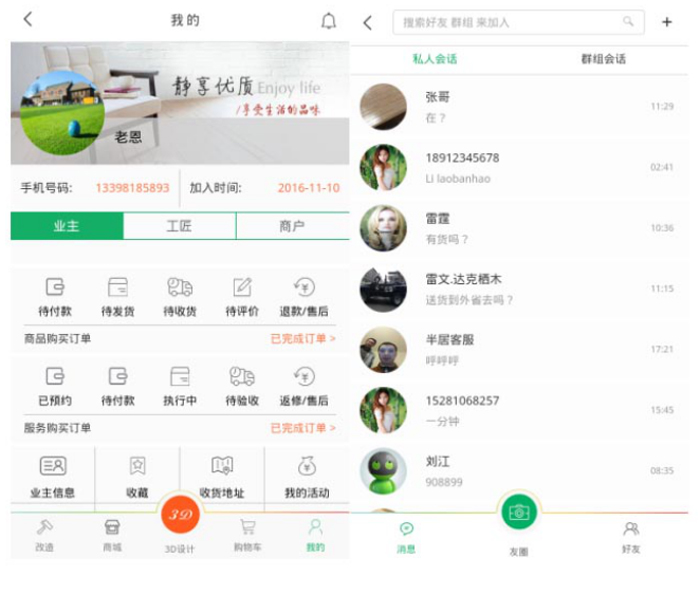Open completed orders under 商品购买订单
The width and height of the screenshot is (700, 595).
302,339
